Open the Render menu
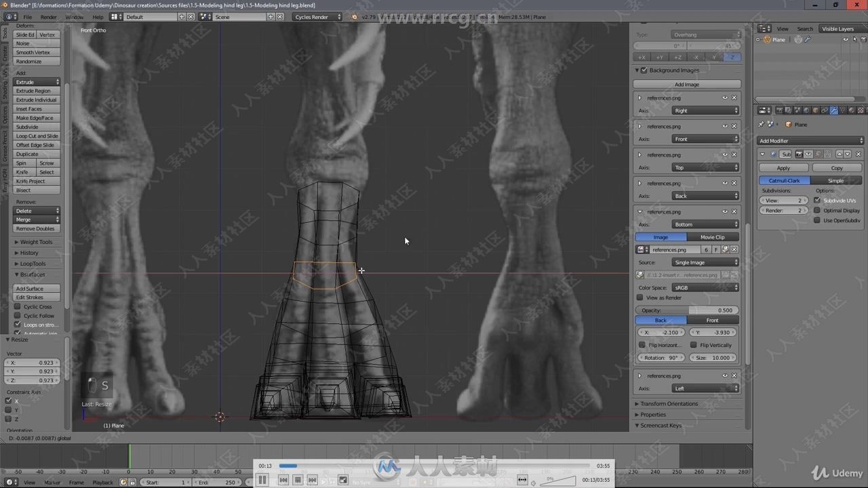The image size is (868, 488). 49,16
